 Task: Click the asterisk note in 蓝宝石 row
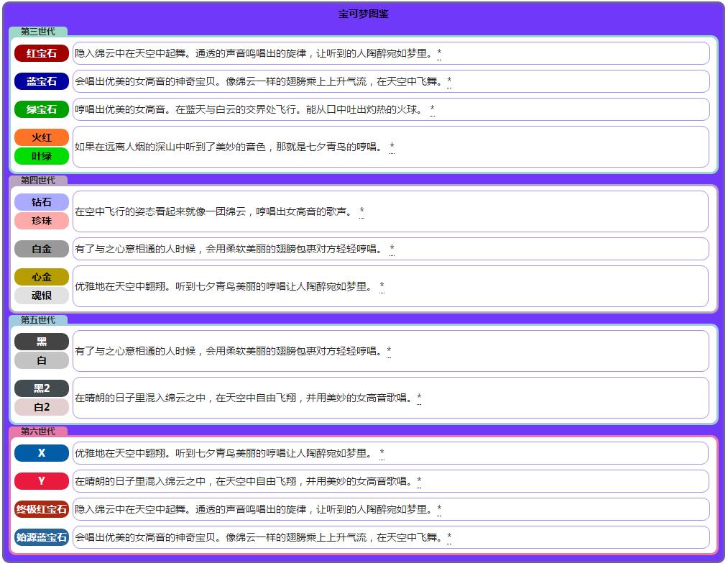(449, 81)
